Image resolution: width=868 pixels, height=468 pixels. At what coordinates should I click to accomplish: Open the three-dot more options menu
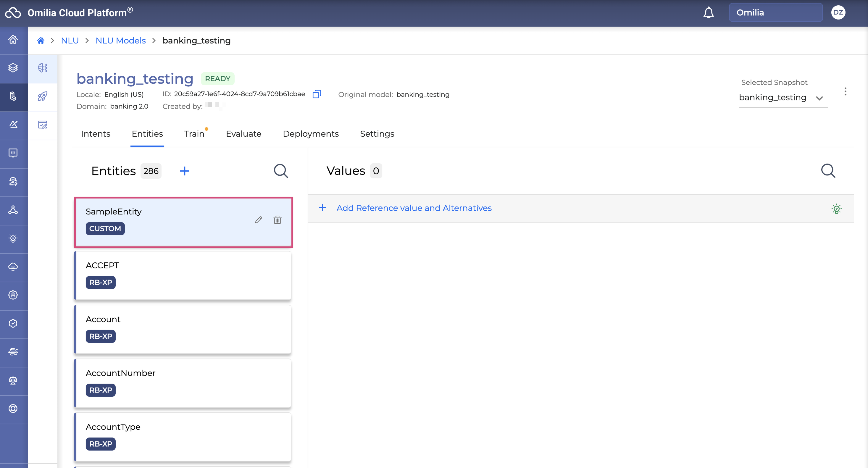[x=845, y=92]
